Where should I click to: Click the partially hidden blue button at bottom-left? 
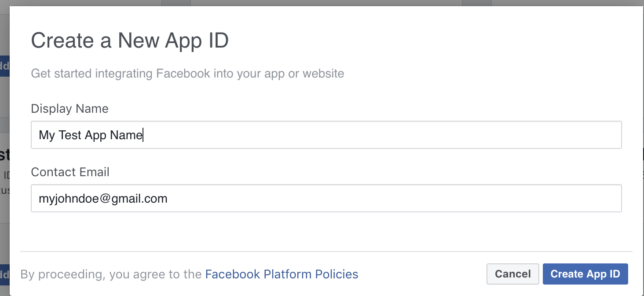[x=4, y=275]
